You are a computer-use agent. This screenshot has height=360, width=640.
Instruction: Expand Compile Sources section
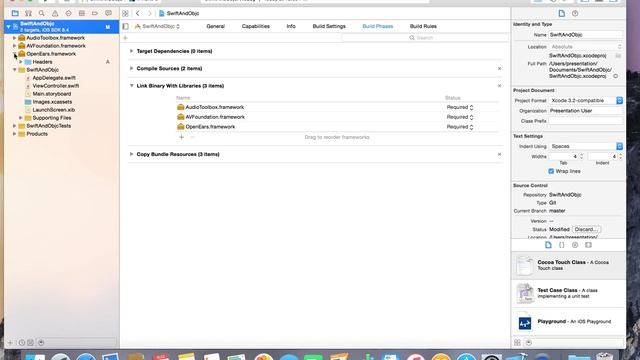[131, 68]
